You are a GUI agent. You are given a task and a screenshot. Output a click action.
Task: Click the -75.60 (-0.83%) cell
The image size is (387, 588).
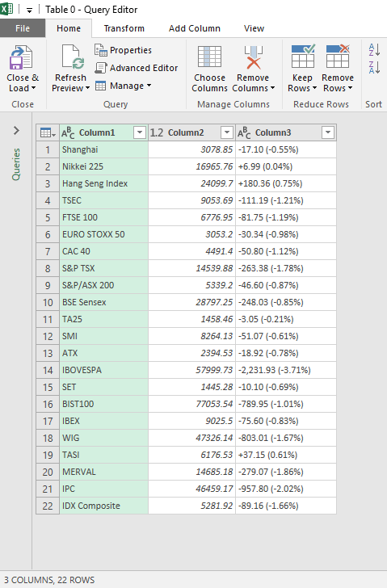tap(286, 421)
